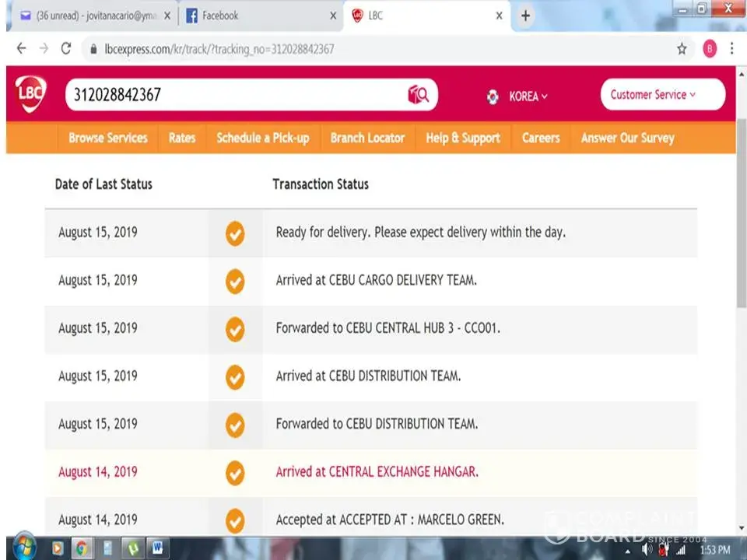Click 'Date of Last Status' column header
This screenshot has height=560, width=747.
[103, 184]
